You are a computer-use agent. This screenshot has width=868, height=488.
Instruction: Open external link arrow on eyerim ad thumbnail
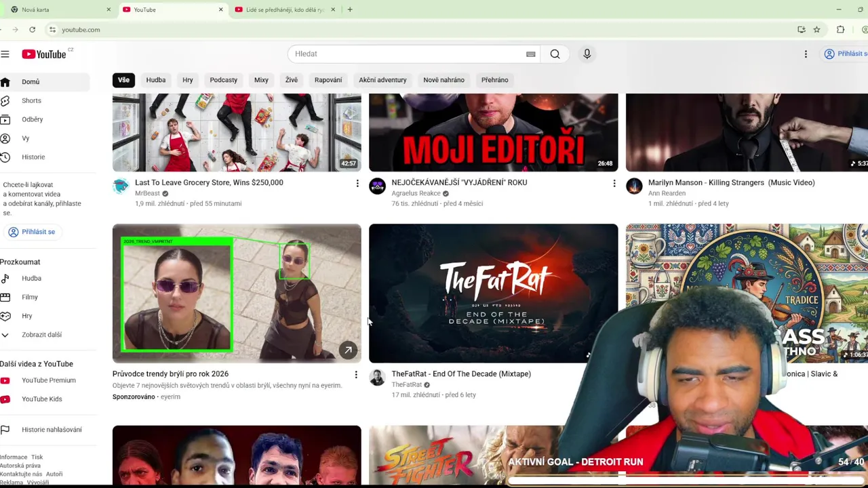[x=348, y=350]
